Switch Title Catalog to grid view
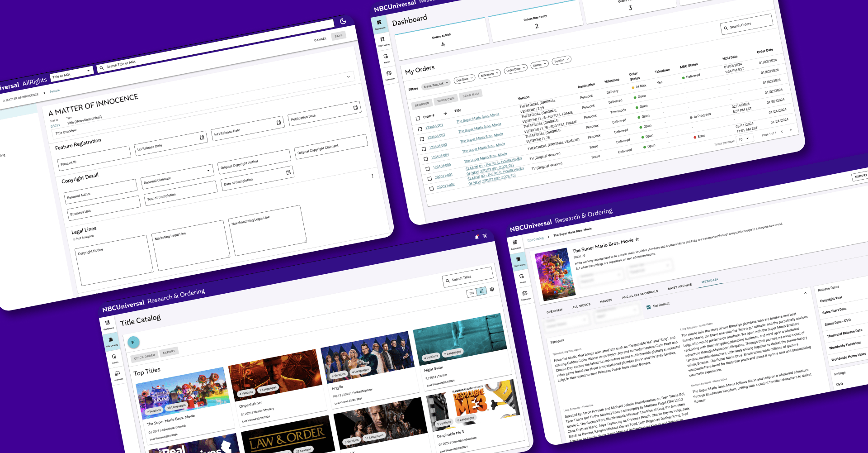This screenshot has height=453, width=868. coord(481,291)
